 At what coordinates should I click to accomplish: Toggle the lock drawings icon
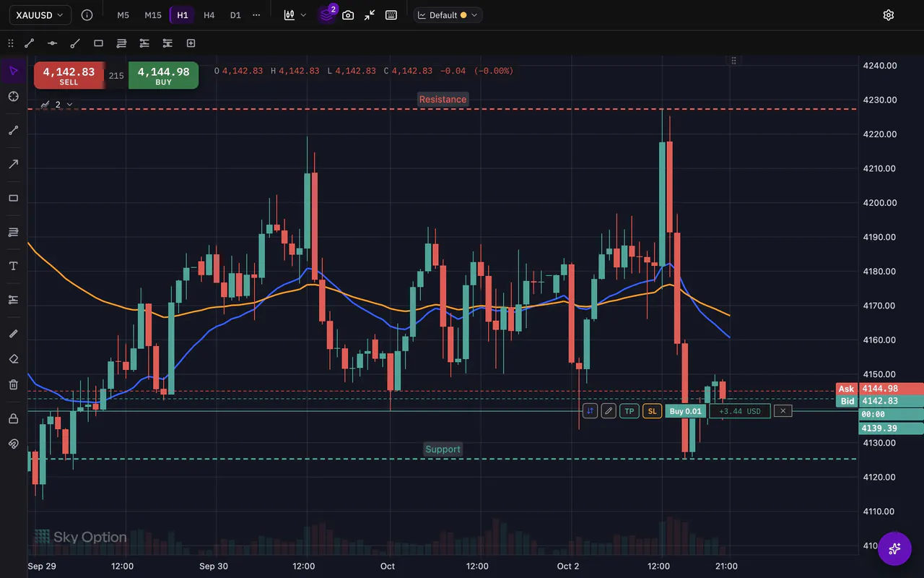coord(13,418)
